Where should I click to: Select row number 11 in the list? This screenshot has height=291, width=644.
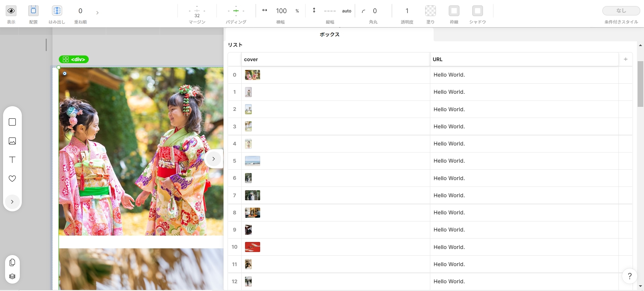tap(235, 264)
